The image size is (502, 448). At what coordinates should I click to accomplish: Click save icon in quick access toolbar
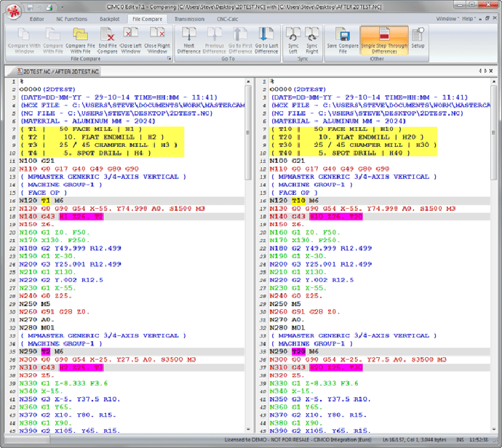click(30, 7)
